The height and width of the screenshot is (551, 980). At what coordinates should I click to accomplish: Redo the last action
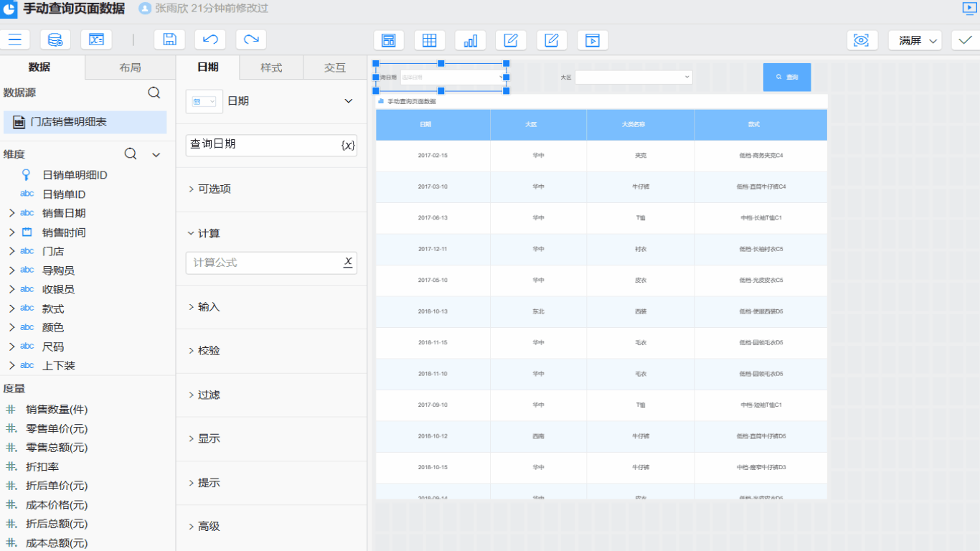[251, 40]
